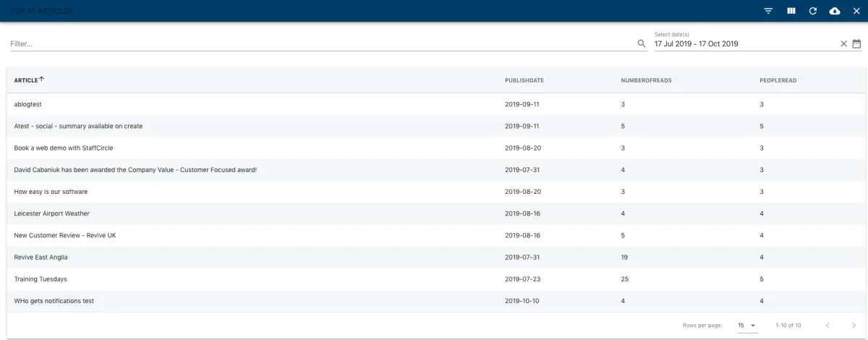Click the TOP 10 ARTICLES title
868x340 pixels.
point(41,12)
